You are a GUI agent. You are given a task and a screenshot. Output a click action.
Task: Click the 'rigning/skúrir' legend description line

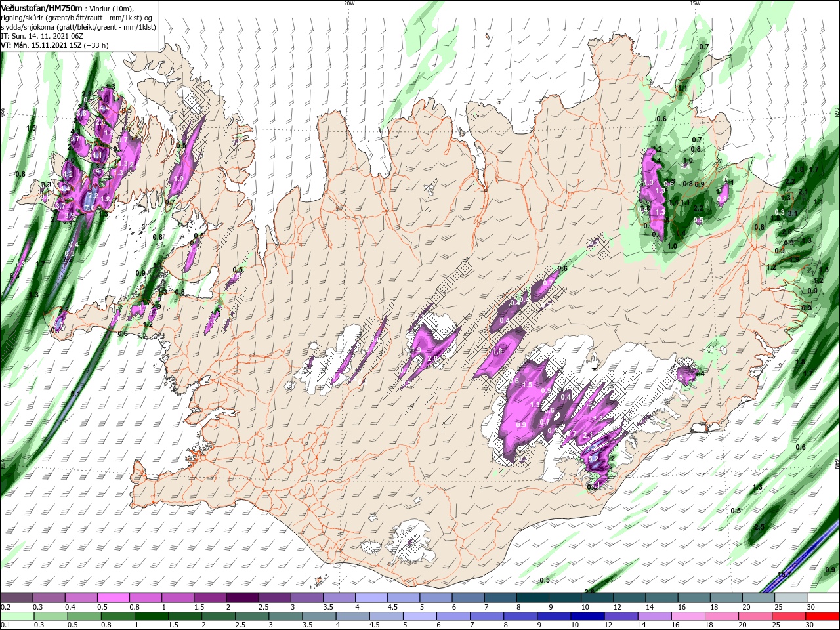(x=77, y=18)
